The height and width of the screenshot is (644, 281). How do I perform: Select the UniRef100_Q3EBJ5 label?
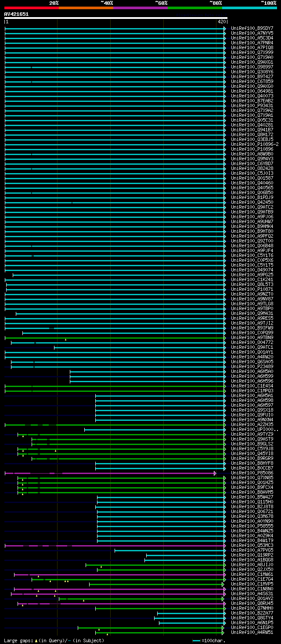tap(252, 139)
